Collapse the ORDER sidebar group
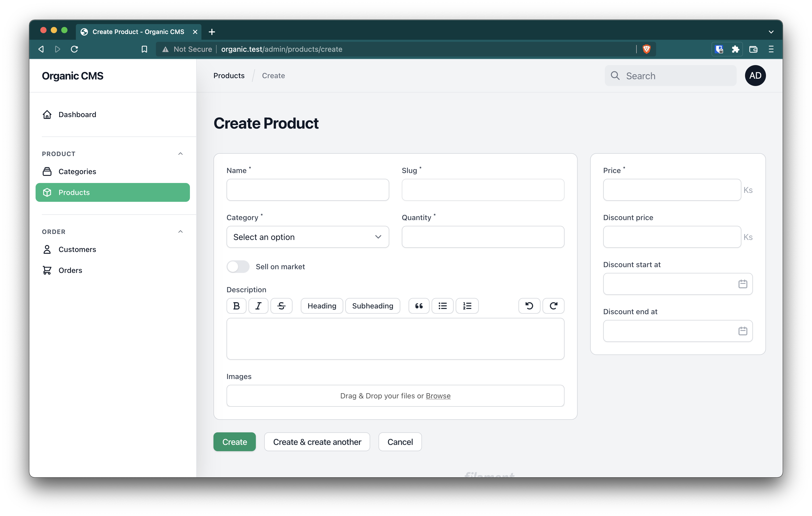The height and width of the screenshot is (516, 812). coord(181,232)
